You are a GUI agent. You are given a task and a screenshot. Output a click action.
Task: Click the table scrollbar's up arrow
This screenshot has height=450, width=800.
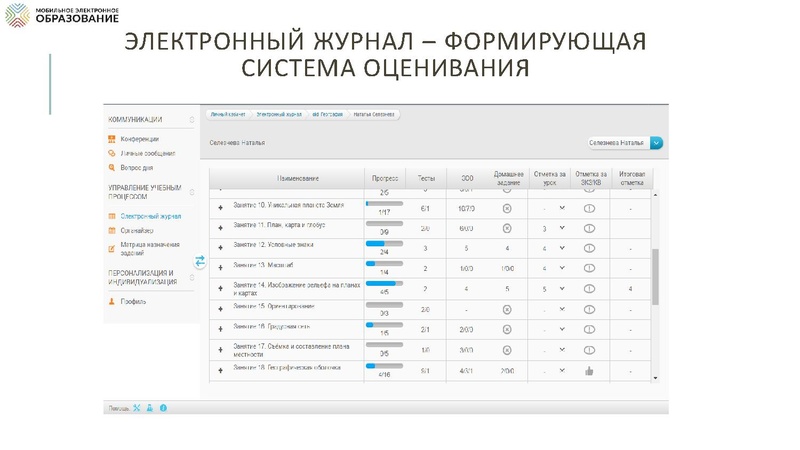(x=655, y=195)
